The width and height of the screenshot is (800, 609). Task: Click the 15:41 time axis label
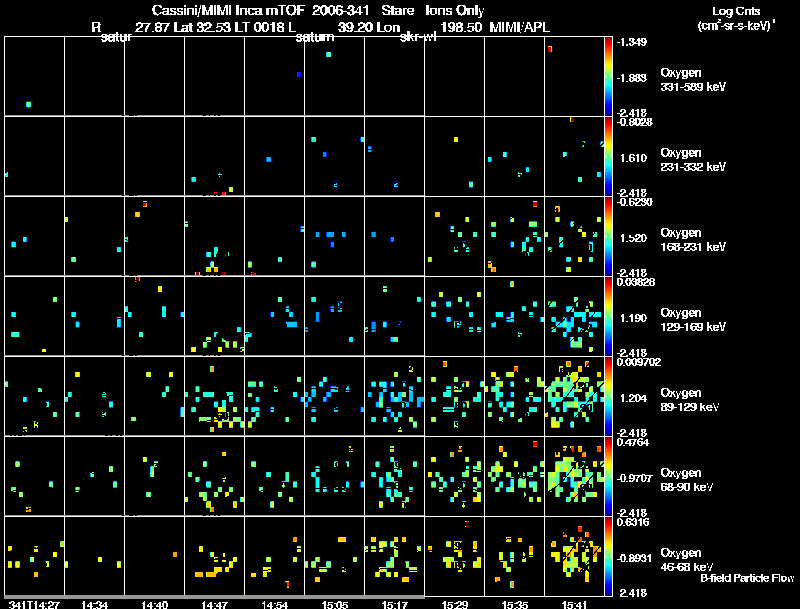pos(574,604)
